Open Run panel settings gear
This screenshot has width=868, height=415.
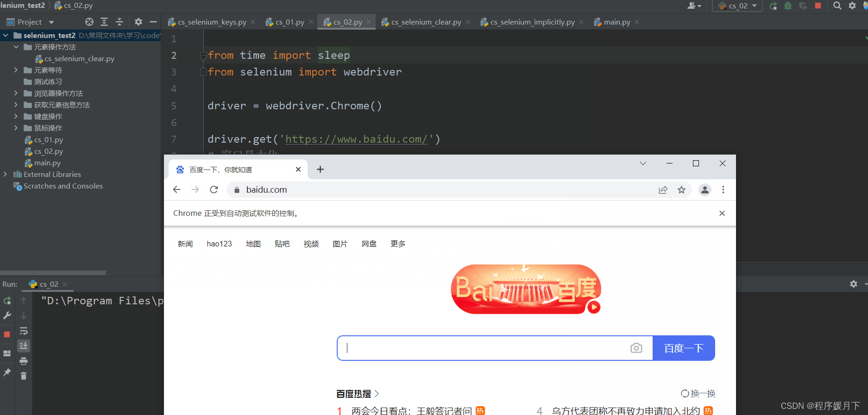click(x=853, y=284)
